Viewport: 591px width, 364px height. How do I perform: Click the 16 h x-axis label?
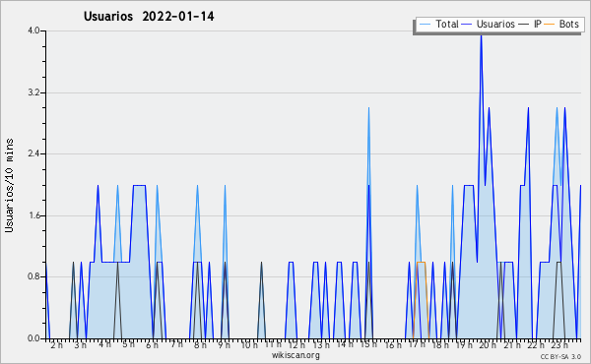[393, 345]
